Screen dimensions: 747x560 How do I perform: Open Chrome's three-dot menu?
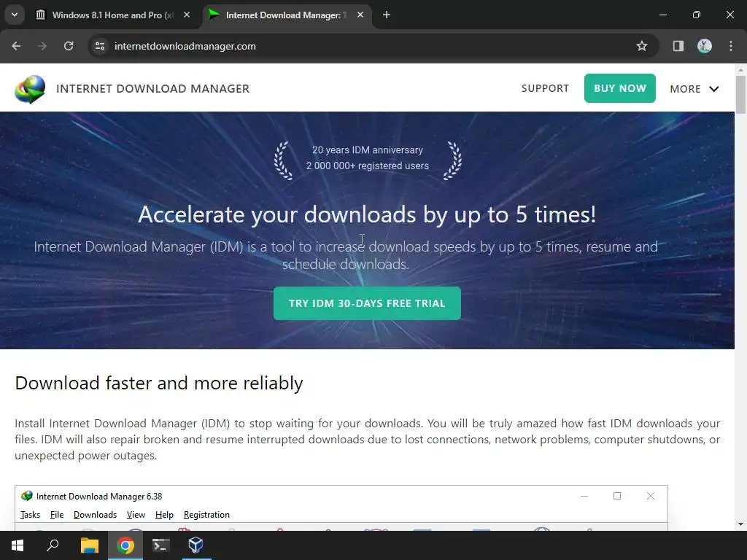tap(731, 46)
